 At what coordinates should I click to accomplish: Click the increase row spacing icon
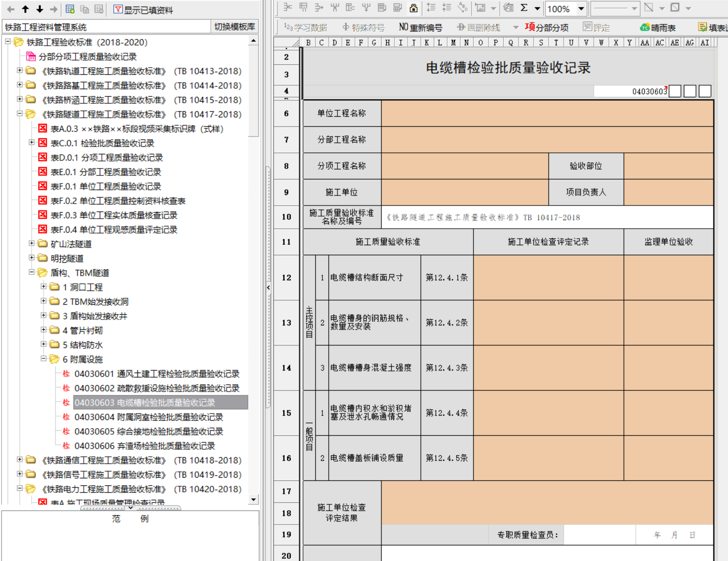(431, 8)
